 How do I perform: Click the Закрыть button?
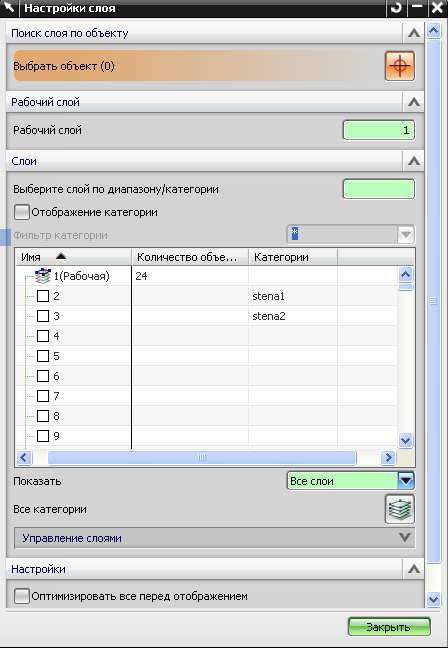point(389,627)
